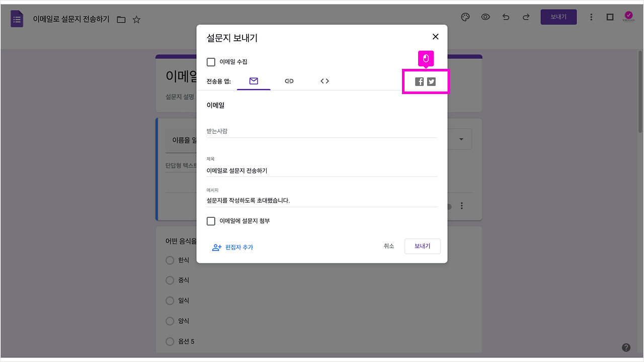This screenshot has width=644, height=362.
Task: Click the redo arrow in the toolbar
Action: coord(526,17)
